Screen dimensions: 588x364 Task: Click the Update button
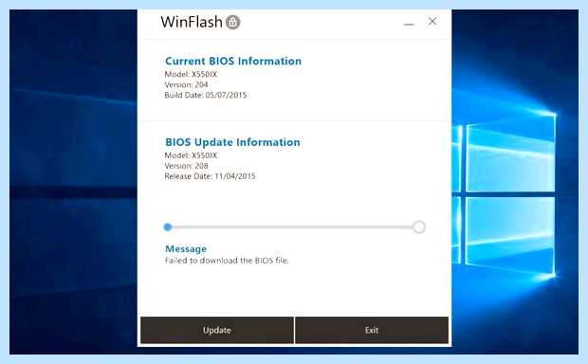217,330
